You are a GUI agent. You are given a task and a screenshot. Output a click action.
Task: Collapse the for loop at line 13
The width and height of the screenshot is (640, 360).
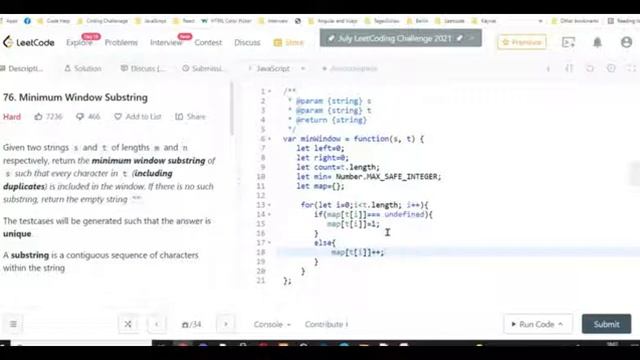tap(270, 205)
